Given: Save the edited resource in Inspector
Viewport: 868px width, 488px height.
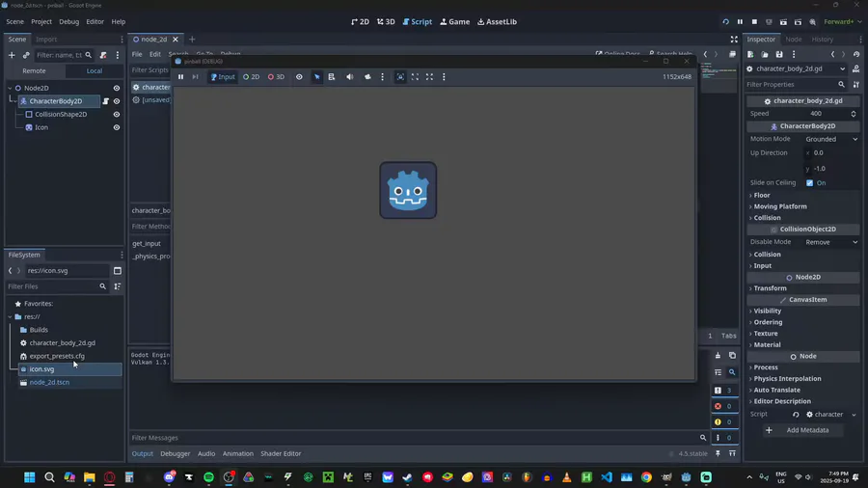Looking at the screenshot, I should click(x=779, y=54).
